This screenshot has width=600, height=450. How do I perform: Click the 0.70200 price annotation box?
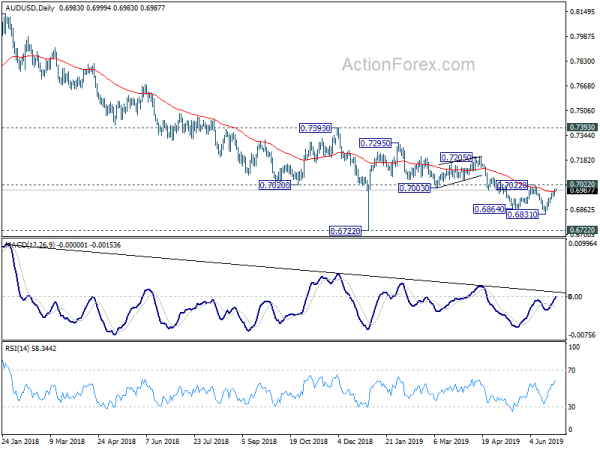(275, 186)
